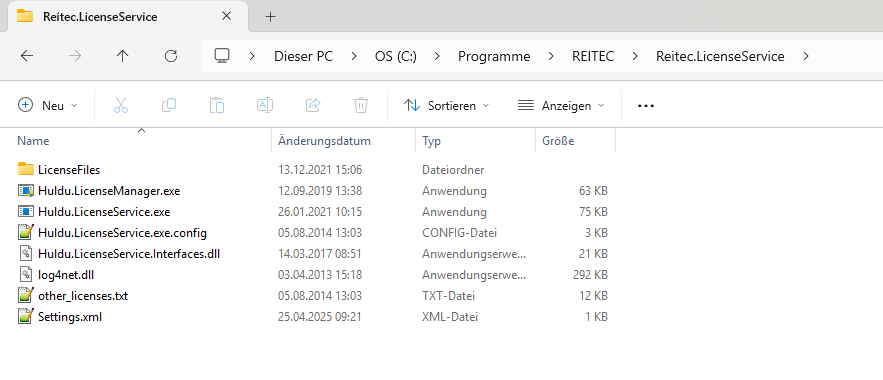Open the Neu dropdown menu
Screen dimensions: 883x380
[48, 105]
